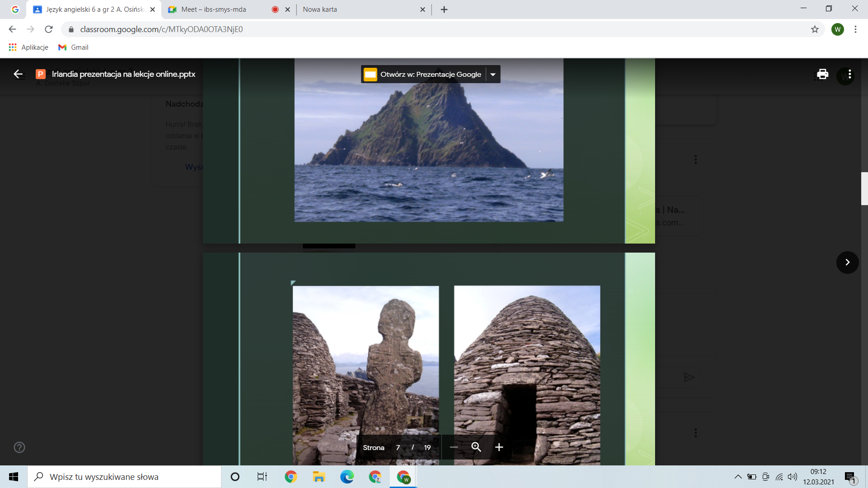
Task: Open the Gmail bookmark link
Action: coord(74,47)
